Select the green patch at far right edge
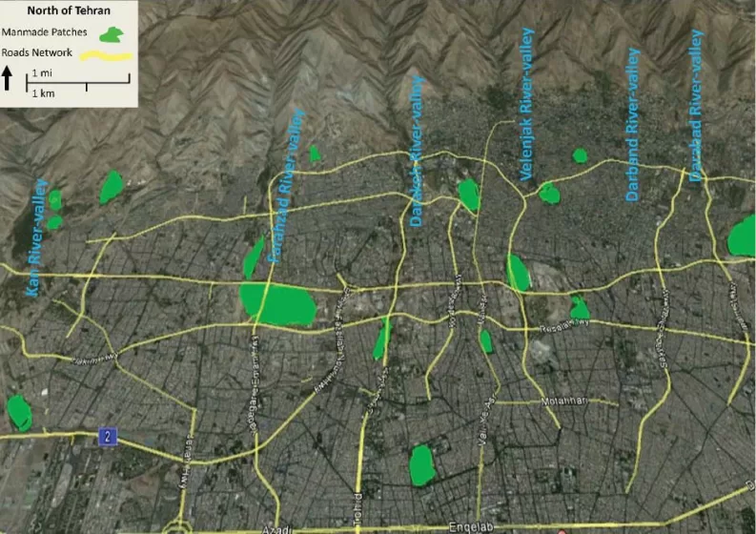The width and height of the screenshot is (756, 534). [x=743, y=236]
